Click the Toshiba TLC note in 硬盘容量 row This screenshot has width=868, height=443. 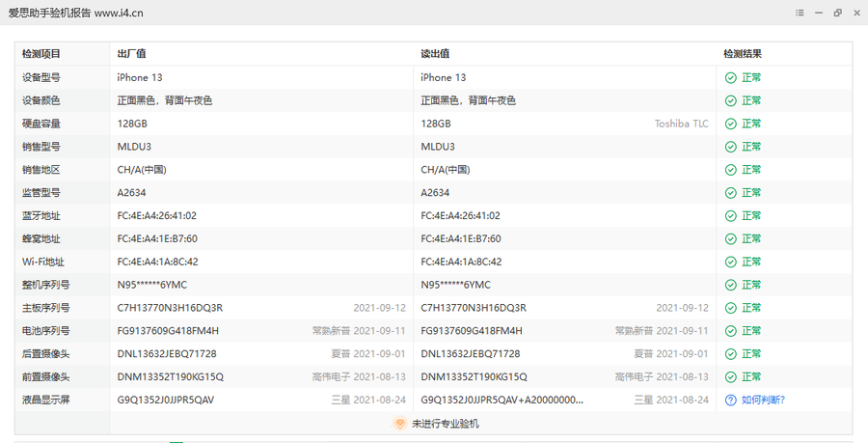(x=682, y=124)
